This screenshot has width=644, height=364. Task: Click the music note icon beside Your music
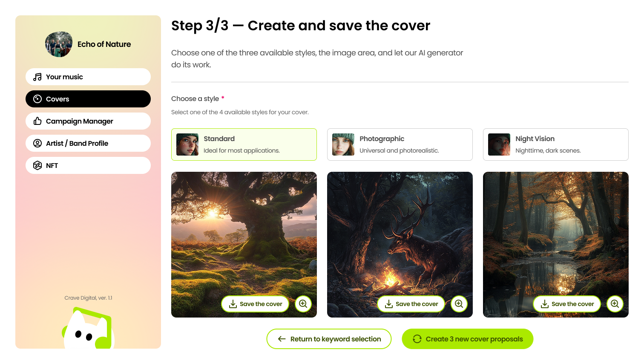coord(37,77)
